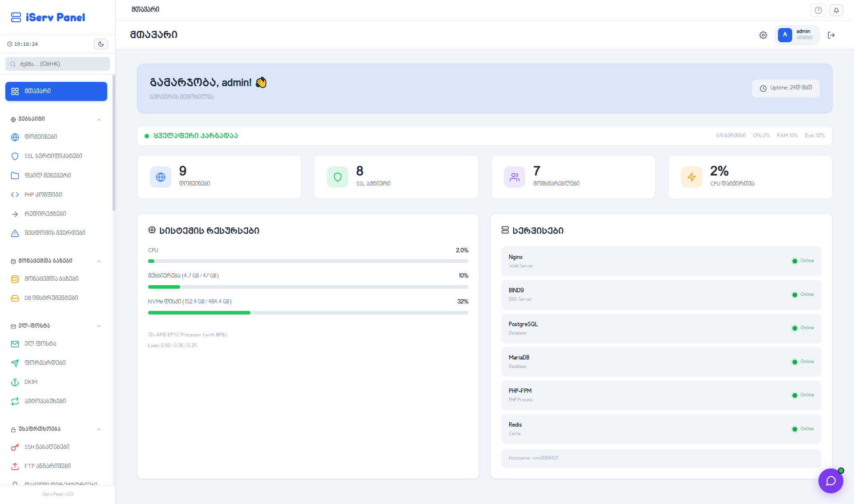Collapse the security section chevron
The width and height of the screenshot is (854, 504).
point(99,429)
